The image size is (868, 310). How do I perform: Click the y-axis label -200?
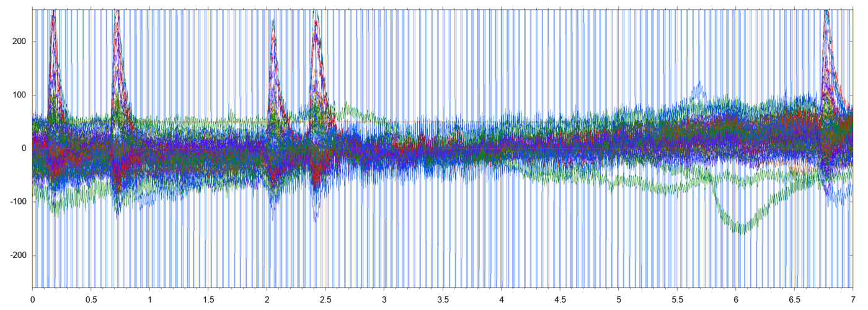click(x=19, y=255)
